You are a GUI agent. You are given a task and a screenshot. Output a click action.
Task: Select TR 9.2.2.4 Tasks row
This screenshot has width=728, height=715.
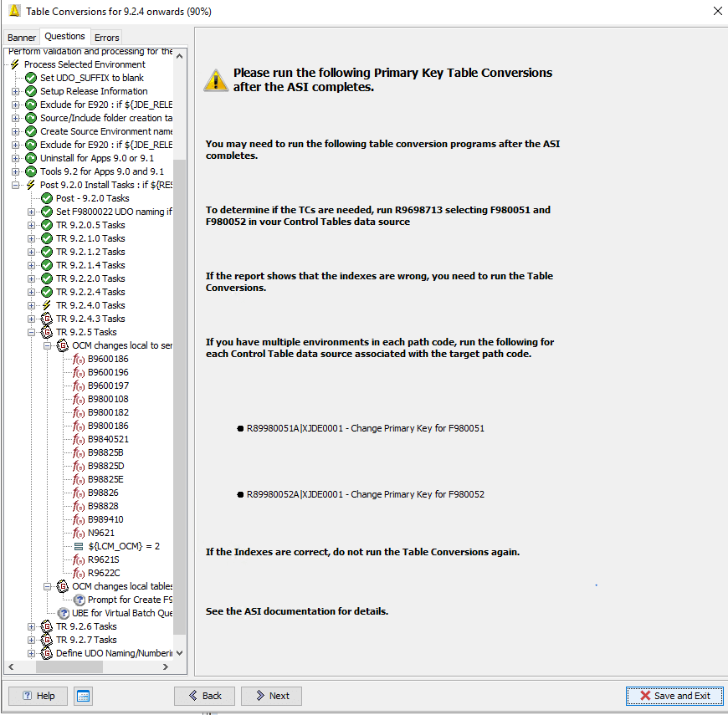90,293
